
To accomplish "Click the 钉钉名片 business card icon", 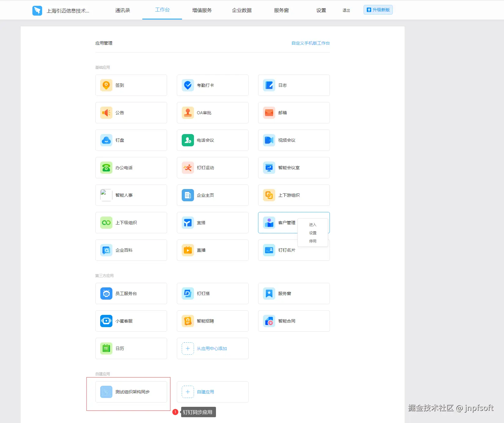I will coord(269,250).
